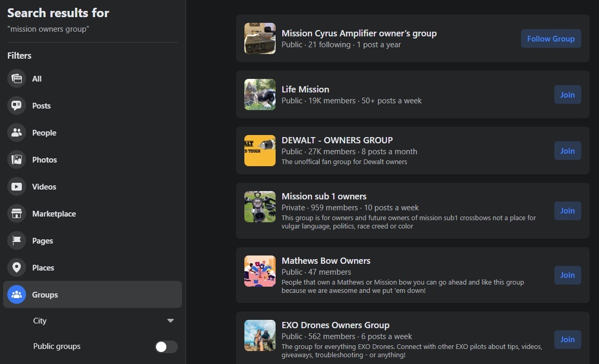Click "Public · 21 following · 1 post a year"

(341, 45)
